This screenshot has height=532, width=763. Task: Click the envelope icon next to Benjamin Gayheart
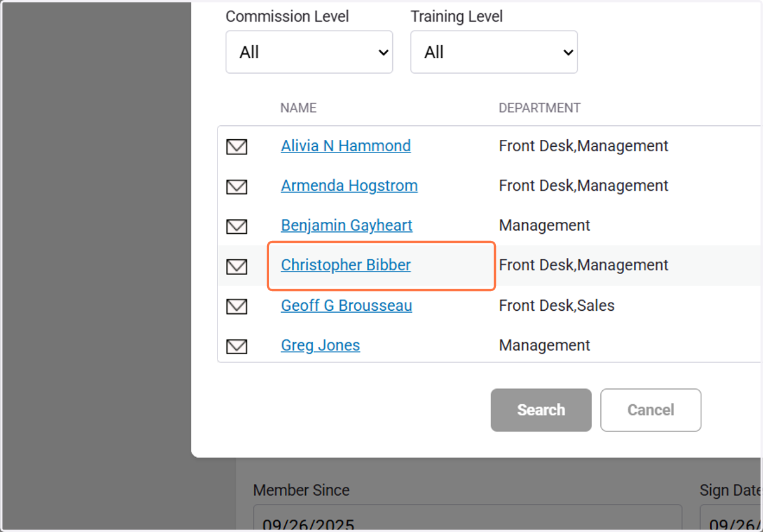coord(237,226)
